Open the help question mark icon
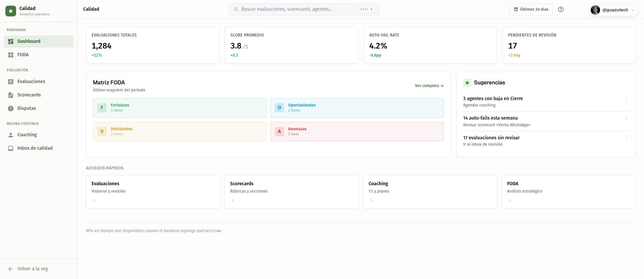Viewport: 644px width, 279px height. pyautogui.click(x=561, y=9)
